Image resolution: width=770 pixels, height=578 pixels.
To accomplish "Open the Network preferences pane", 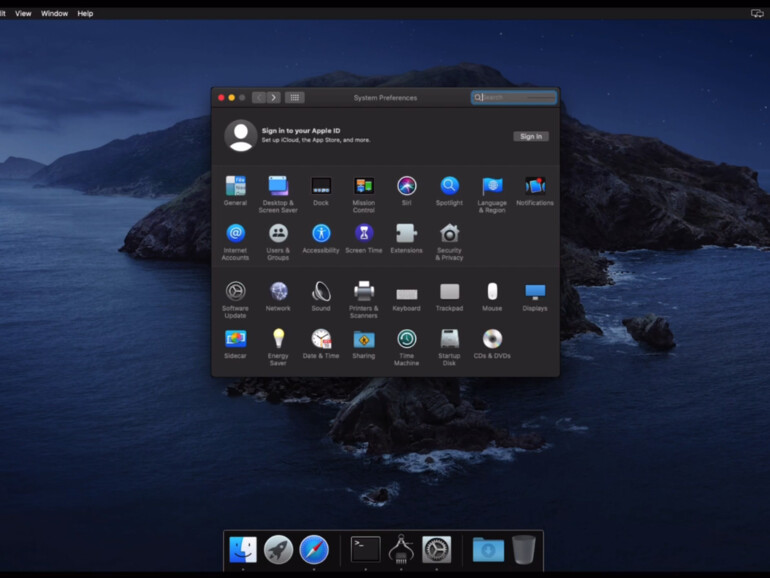I will pyautogui.click(x=278, y=292).
